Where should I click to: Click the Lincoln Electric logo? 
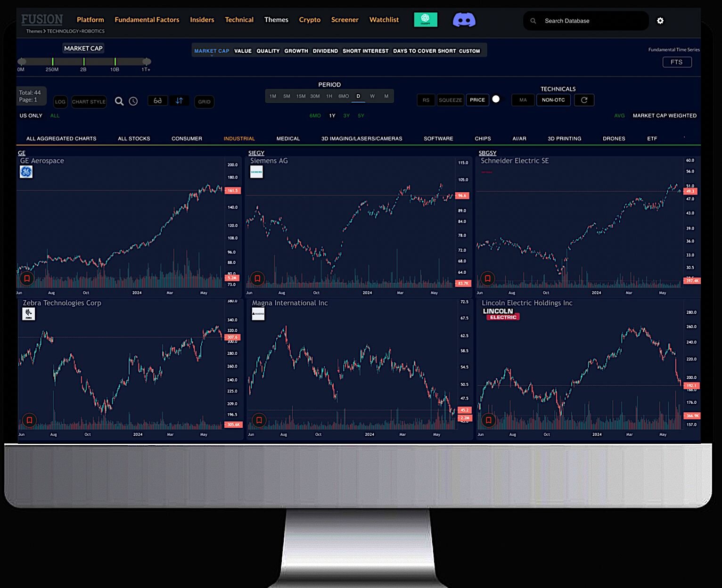point(501,314)
